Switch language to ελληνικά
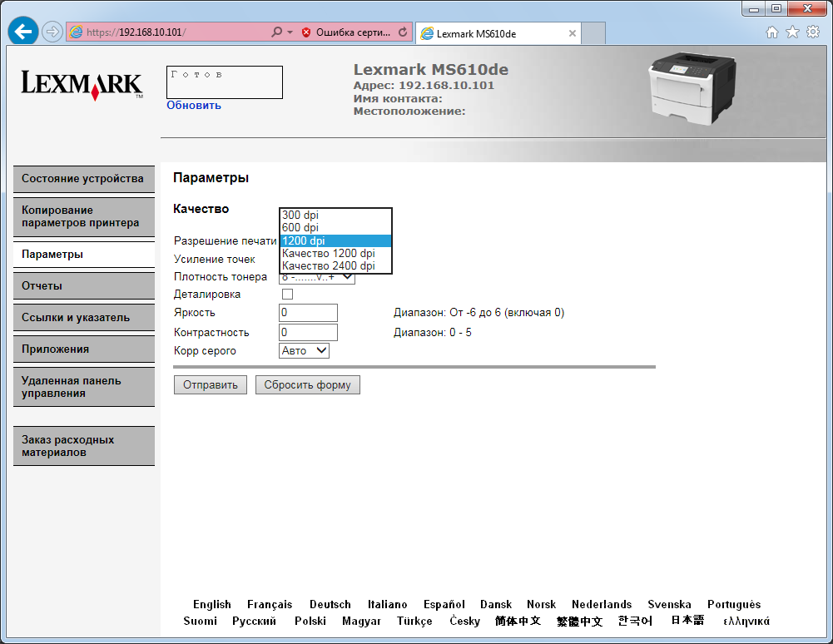Viewport: 833px width, 644px height. [x=746, y=621]
